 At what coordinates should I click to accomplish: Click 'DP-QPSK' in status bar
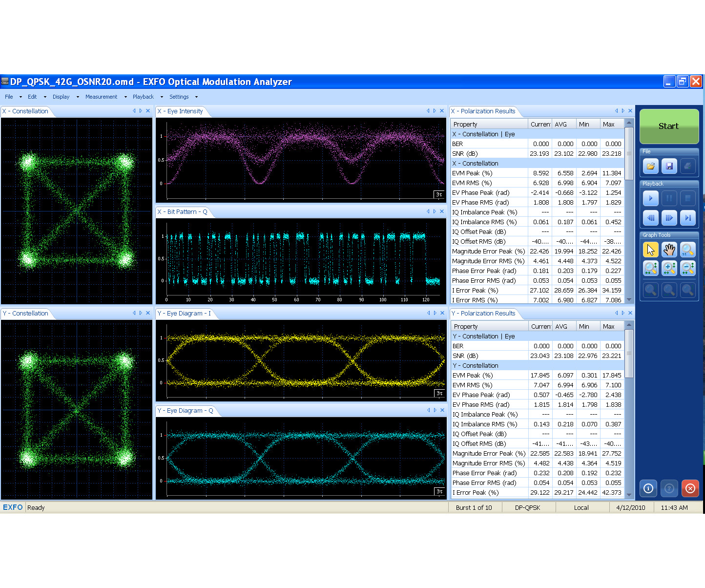pos(527,507)
